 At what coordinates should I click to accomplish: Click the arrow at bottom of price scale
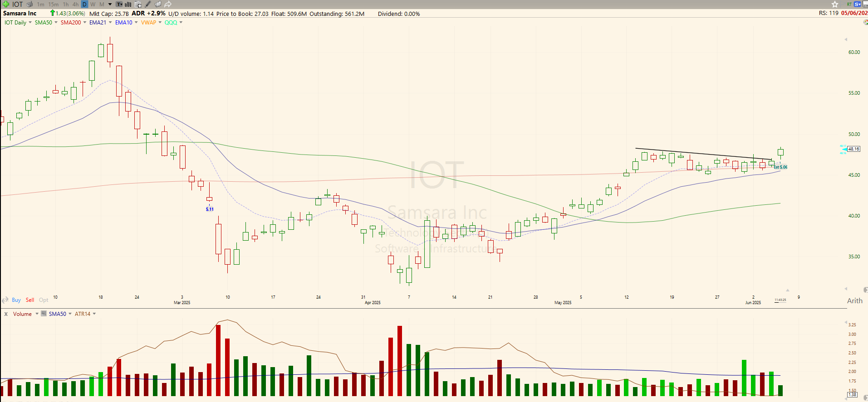tap(846, 289)
